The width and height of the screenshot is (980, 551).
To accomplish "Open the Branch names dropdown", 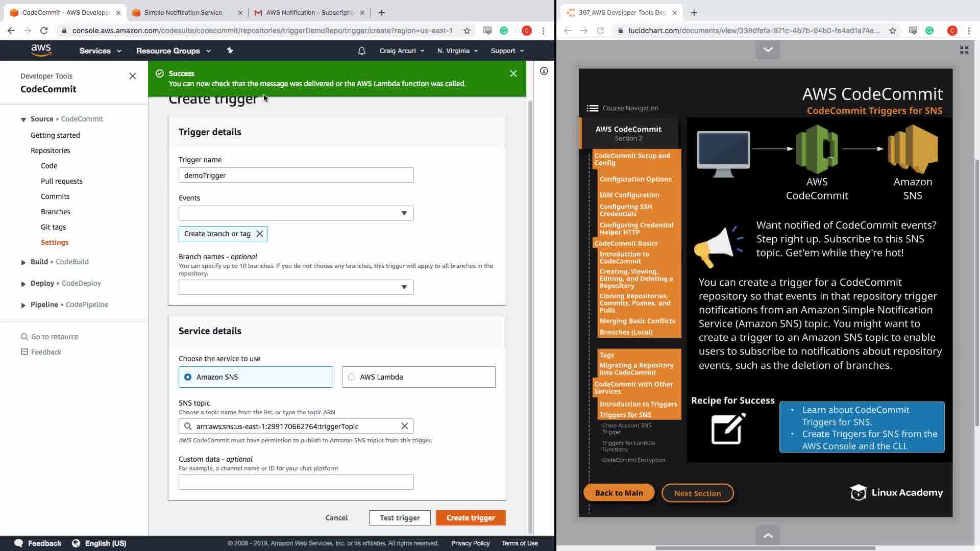I will tap(296, 287).
